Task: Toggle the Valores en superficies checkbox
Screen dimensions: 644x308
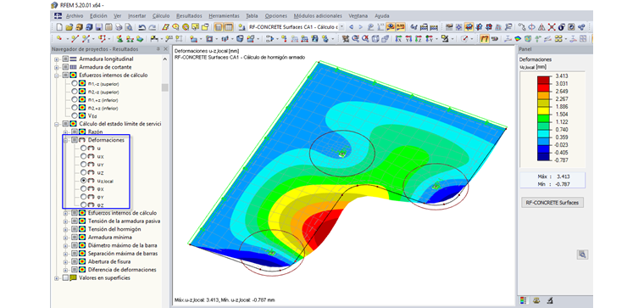Action: tap(65, 278)
